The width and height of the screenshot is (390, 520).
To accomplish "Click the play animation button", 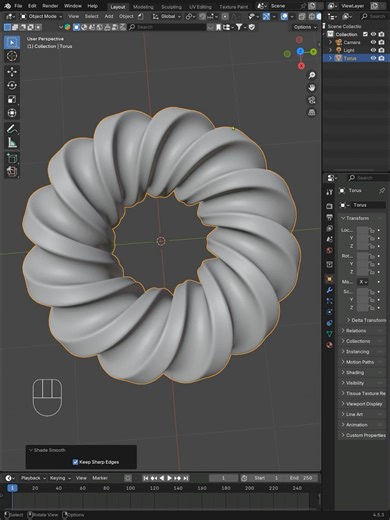I will (169, 478).
